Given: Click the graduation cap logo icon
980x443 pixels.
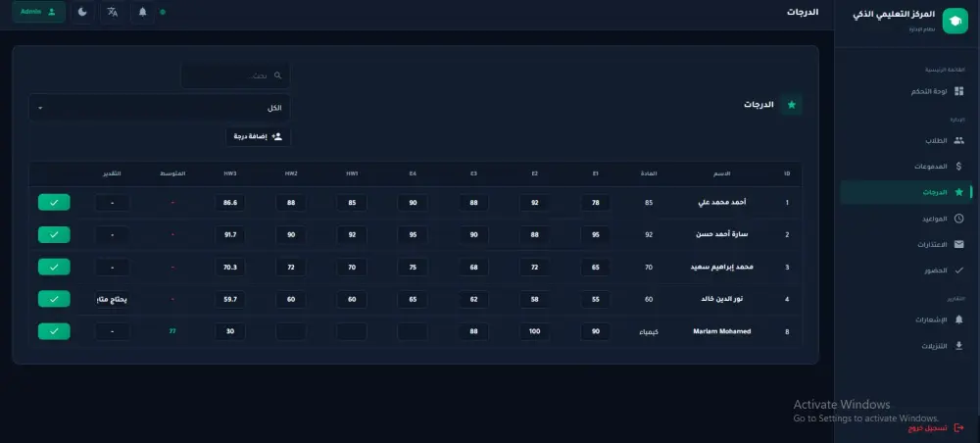Looking at the screenshot, I should 955,22.
